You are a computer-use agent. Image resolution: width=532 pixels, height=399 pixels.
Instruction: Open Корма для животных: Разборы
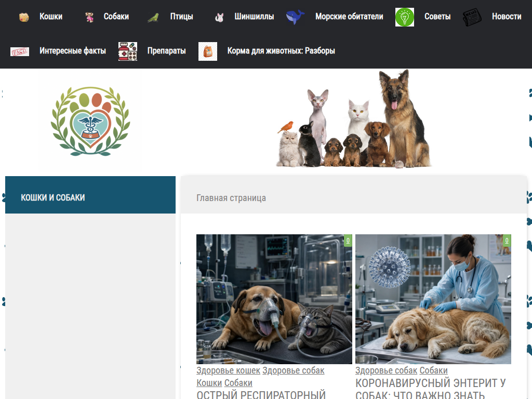coord(281,50)
